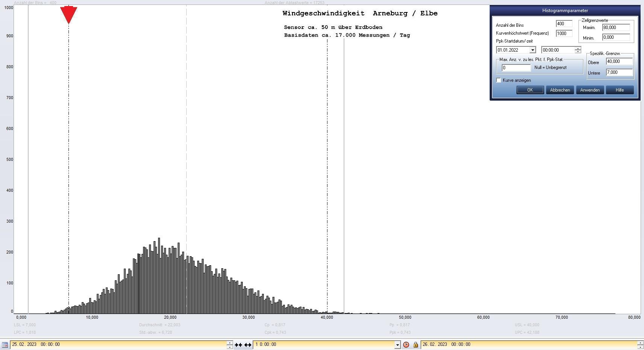Enable the 'Kurve anzeigen' checkbox
This screenshot has width=644, height=350.
499,80
